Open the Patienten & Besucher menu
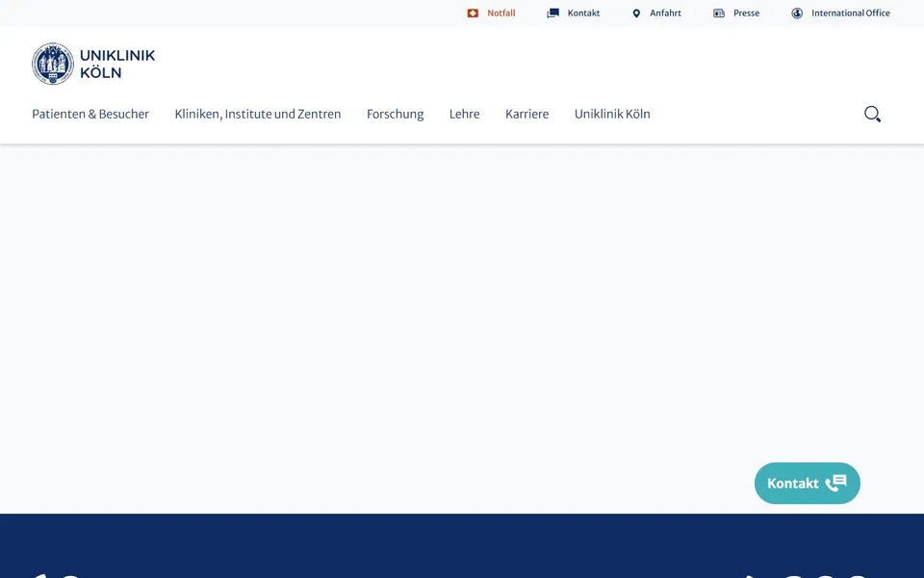 90,114
